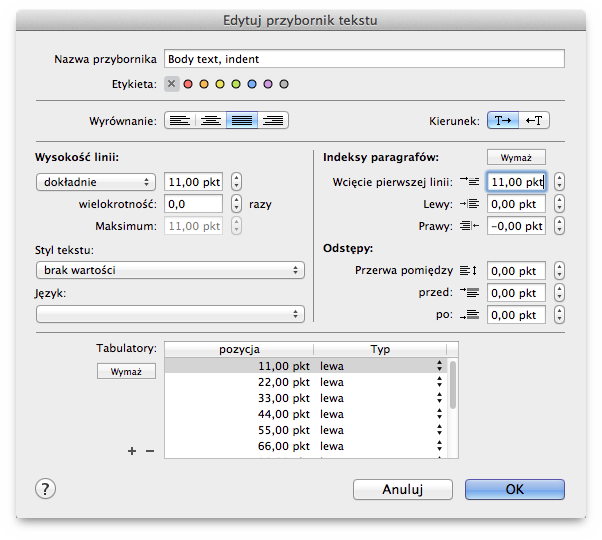This screenshot has width=602, height=540.
Task: Open the 'dokładnie' line height dropdown
Action: pos(96,182)
